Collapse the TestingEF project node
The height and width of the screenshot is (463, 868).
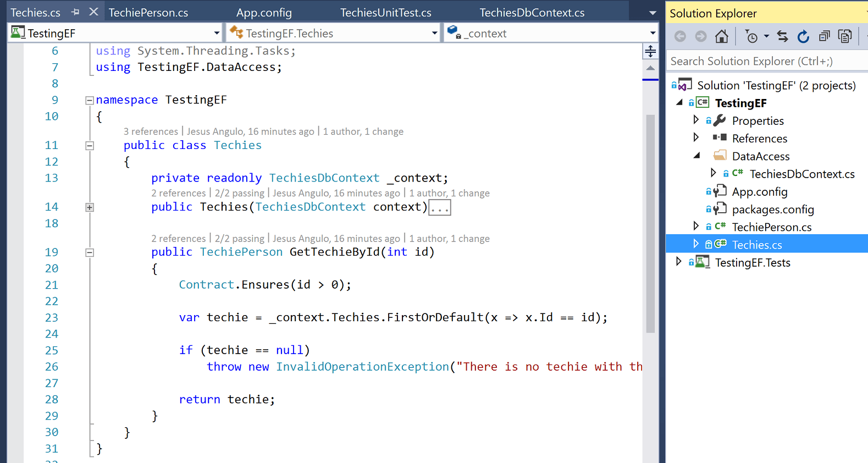679,102
